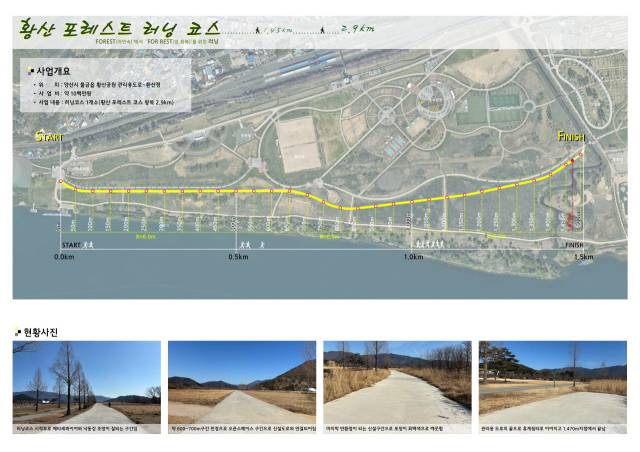Click the 1.5km distance marker
This screenshot has width=640, height=452.
(584, 257)
